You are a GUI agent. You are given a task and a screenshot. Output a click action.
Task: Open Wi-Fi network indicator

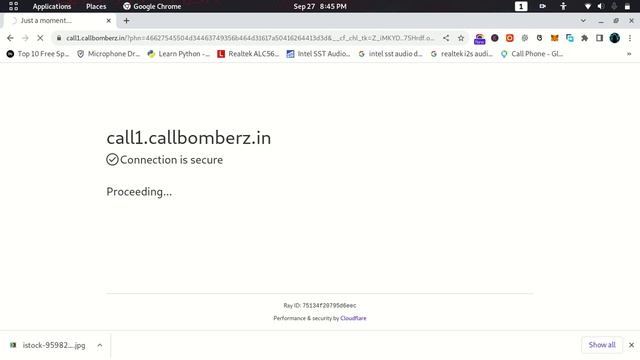pyautogui.click(x=587, y=6)
